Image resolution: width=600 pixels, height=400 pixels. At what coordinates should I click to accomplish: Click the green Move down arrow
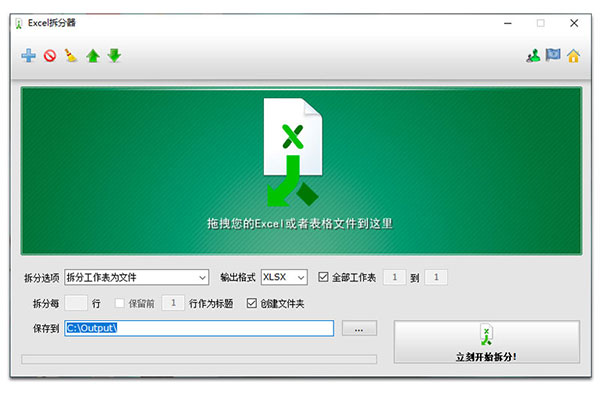(x=114, y=56)
